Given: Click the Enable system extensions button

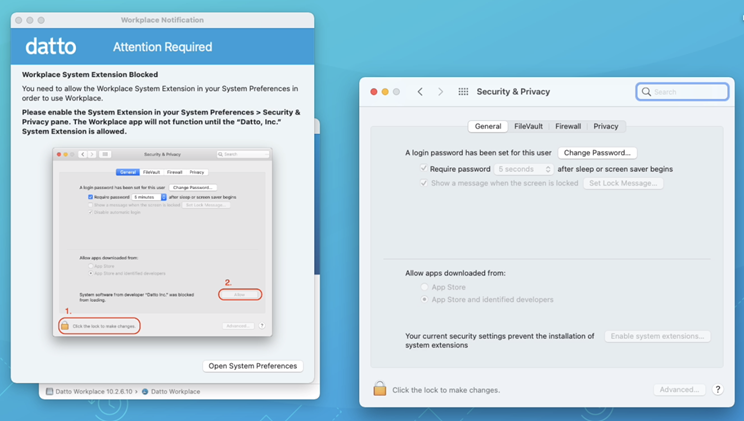Looking at the screenshot, I should point(657,336).
